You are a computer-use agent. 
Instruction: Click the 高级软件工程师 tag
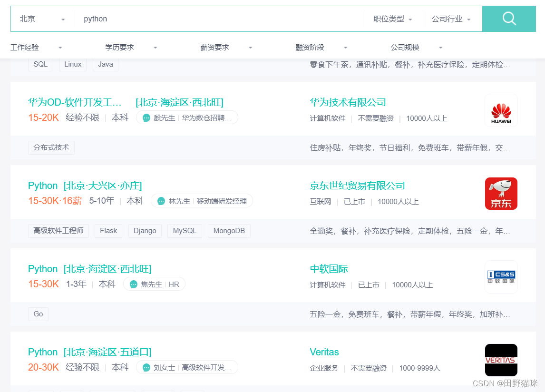point(58,231)
